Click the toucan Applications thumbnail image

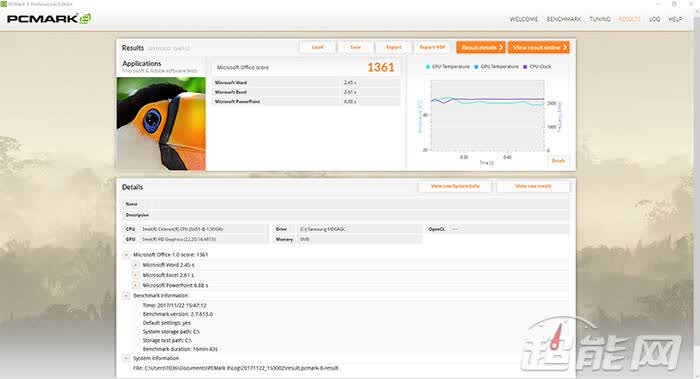click(161, 124)
